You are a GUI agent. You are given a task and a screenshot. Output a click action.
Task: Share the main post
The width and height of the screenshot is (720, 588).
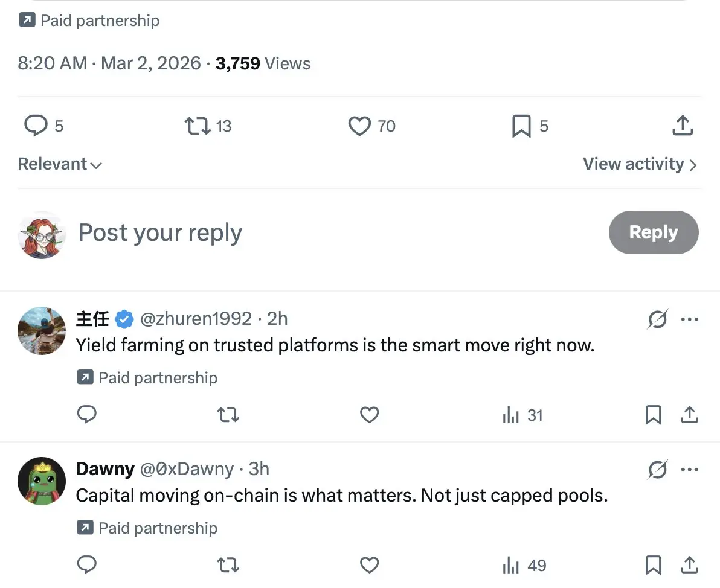click(683, 126)
